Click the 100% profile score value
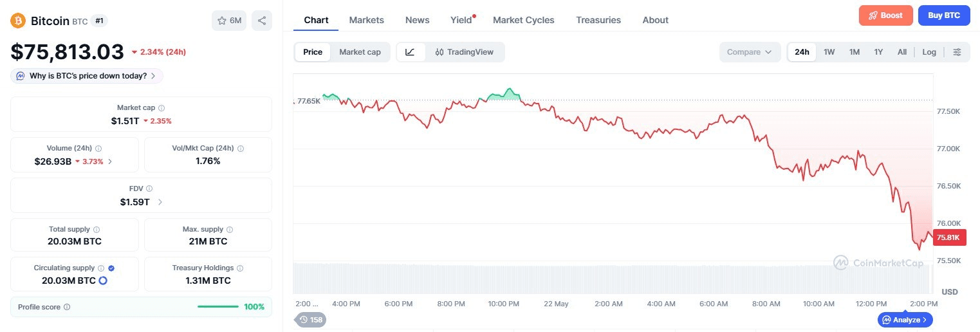The image size is (980, 332). coord(254,307)
